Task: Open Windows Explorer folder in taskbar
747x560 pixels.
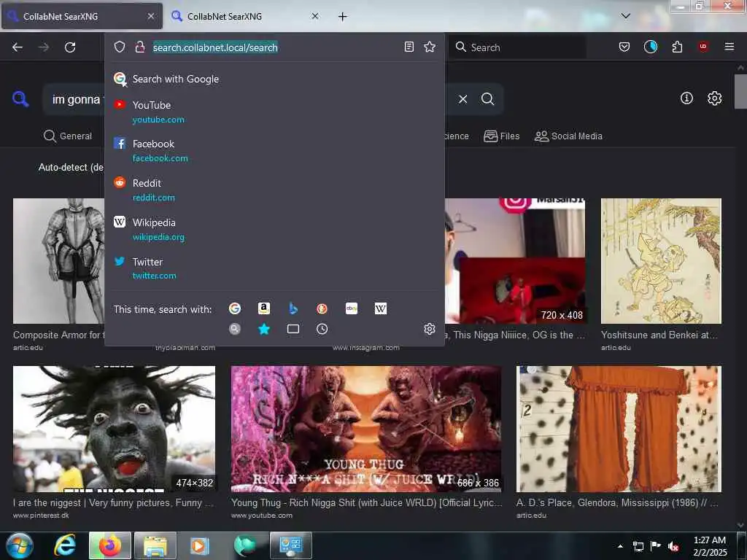Action: point(155,545)
